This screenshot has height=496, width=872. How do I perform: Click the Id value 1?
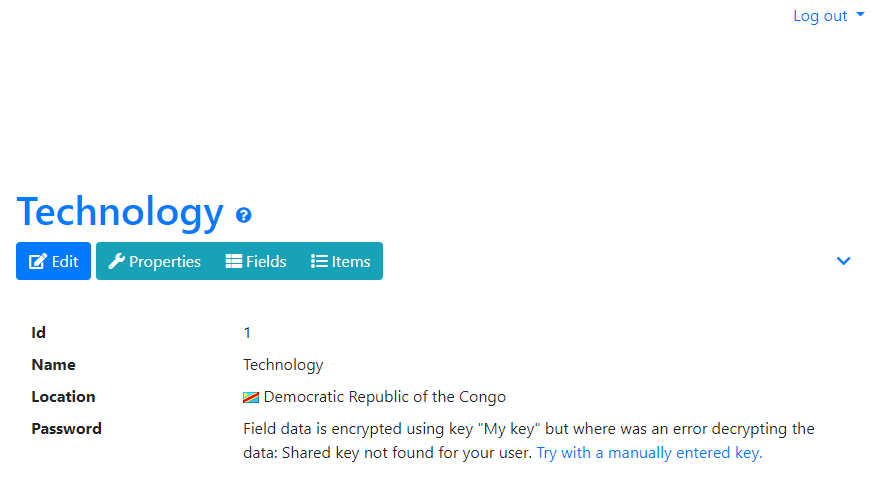click(247, 333)
